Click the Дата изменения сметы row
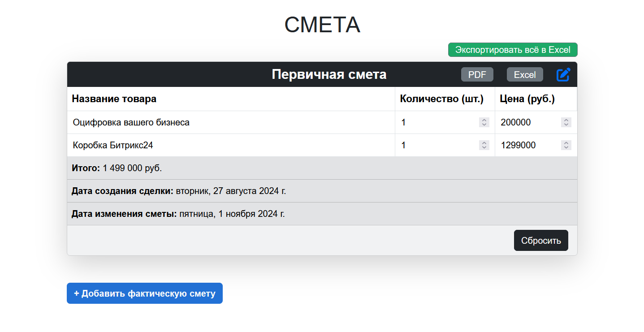The width and height of the screenshot is (644, 332). click(x=322, y=214)
